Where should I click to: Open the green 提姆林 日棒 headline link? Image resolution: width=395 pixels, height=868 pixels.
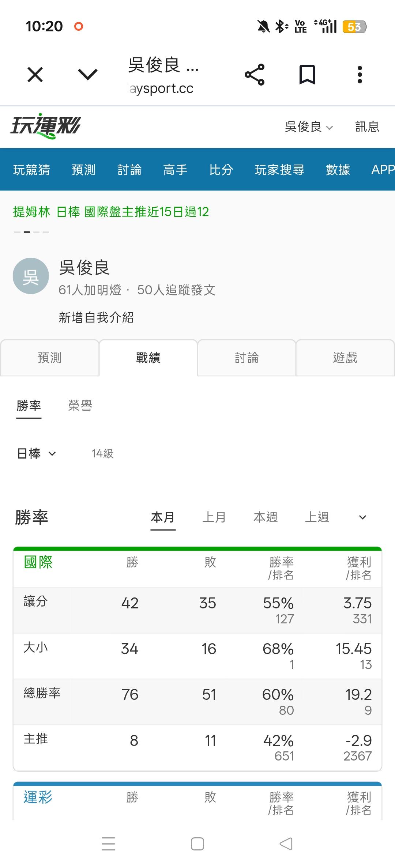[111, 212]
